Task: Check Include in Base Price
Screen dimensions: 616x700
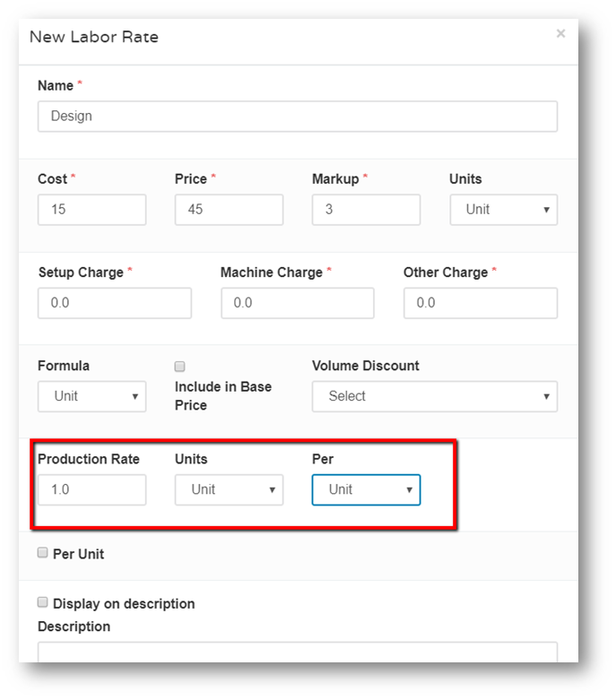Action: click(x=179, y=367)
